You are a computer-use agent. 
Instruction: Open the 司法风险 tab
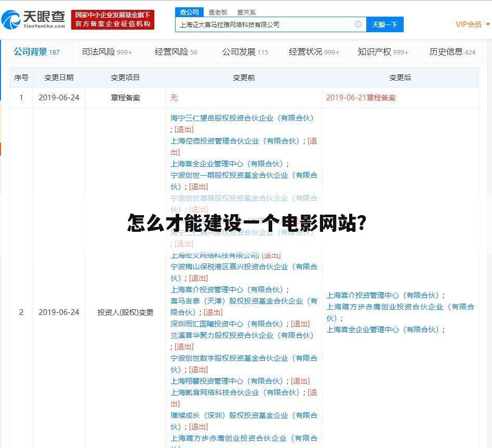pos(107,52)
